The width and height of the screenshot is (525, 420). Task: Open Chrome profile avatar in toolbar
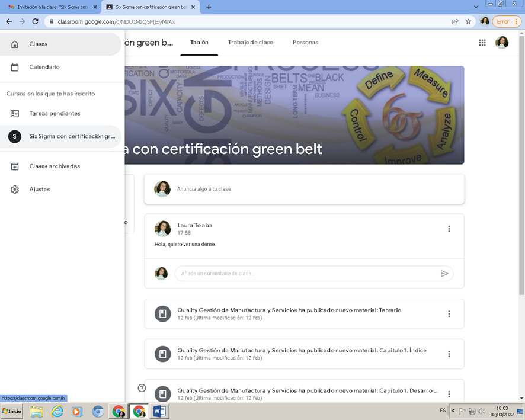[x=485, y=21]
